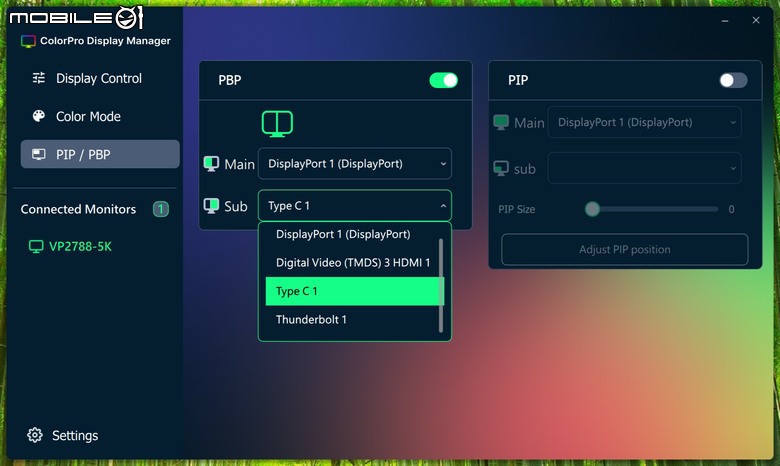
Task: Click the PBP Main monitor icon
Action: pyautogui.click(x=211, y=164)
